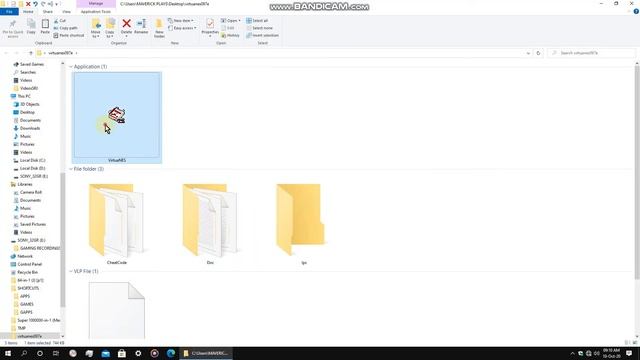
Task: Collapse the File folder group
Action: click(71, 169)
